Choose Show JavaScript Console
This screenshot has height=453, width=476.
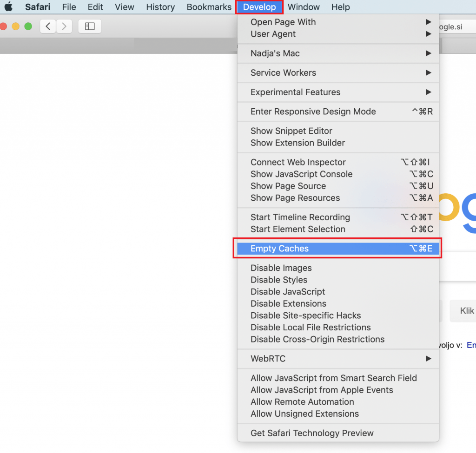tap(338, 174)
